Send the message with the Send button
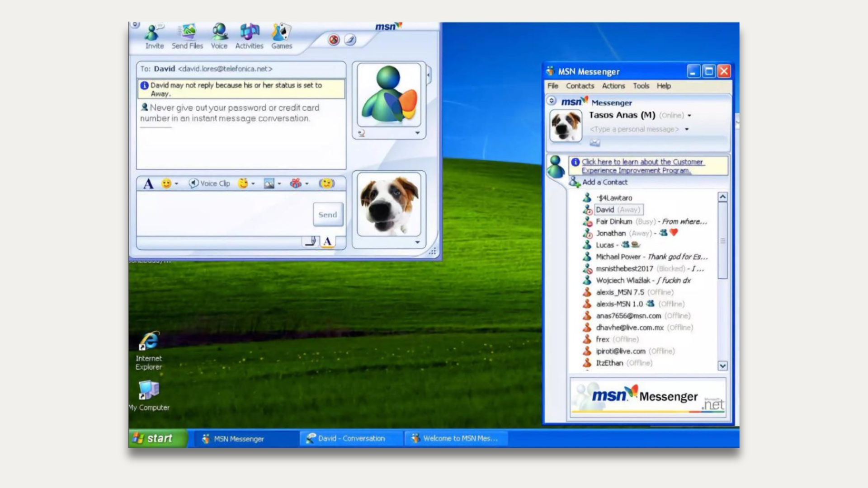 click(328, 215)
